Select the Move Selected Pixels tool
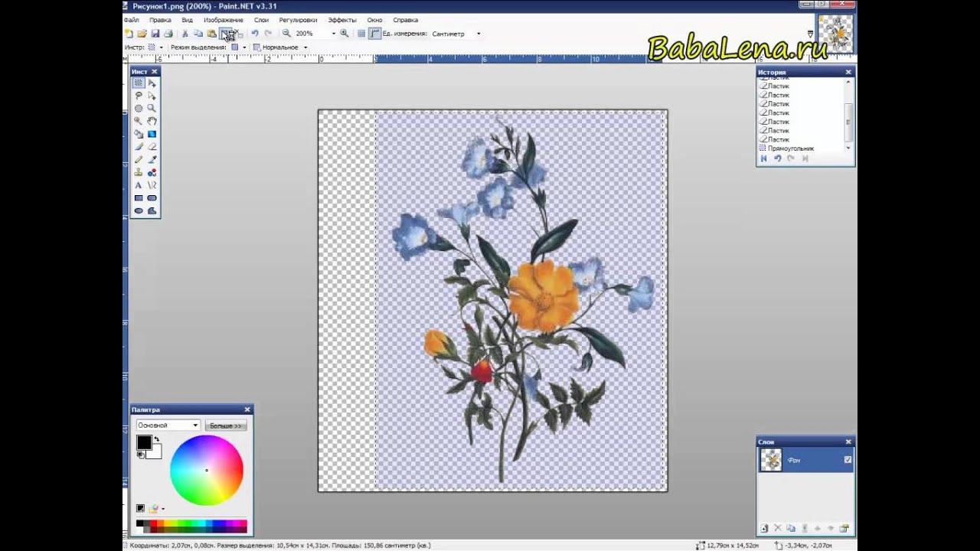The height and width of the screenshot is (551, 980). 152,83
